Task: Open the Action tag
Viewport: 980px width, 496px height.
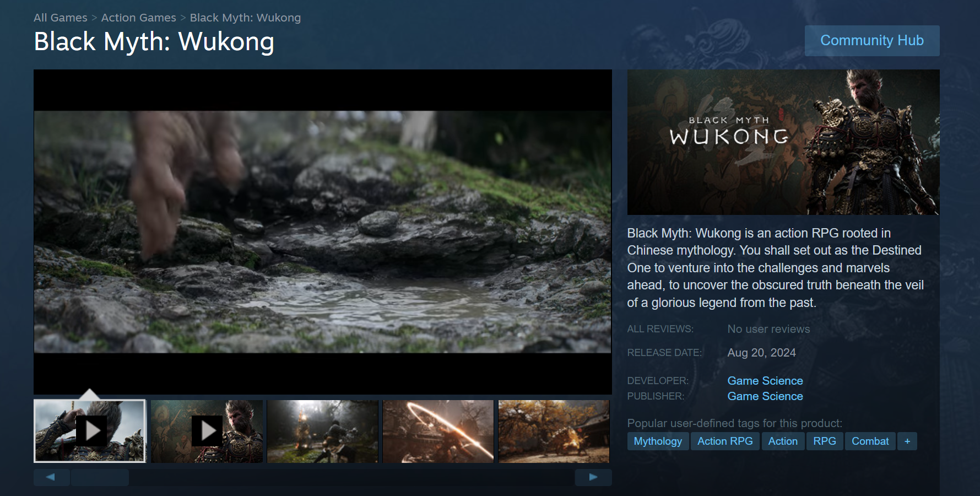Action: point(783,441)
